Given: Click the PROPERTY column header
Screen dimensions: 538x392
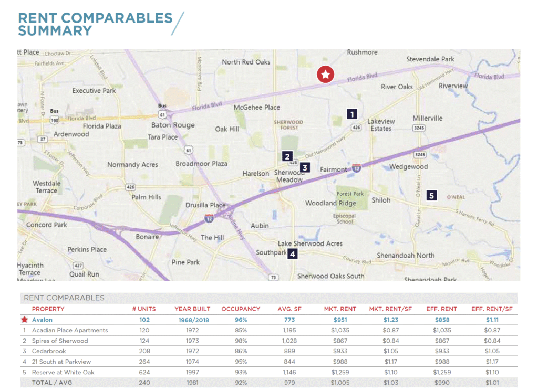Looking at the screenshot, I should tap(48, 309).
